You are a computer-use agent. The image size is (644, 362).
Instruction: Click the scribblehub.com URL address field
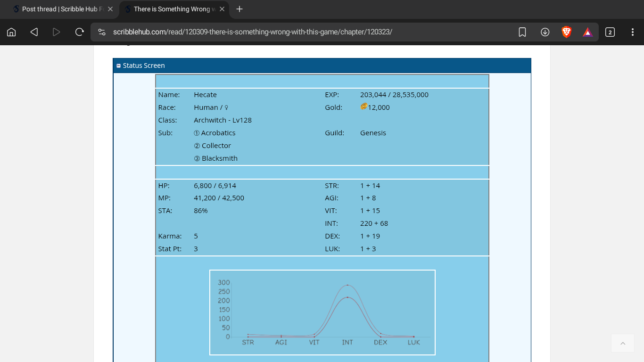tap(283, 32)
